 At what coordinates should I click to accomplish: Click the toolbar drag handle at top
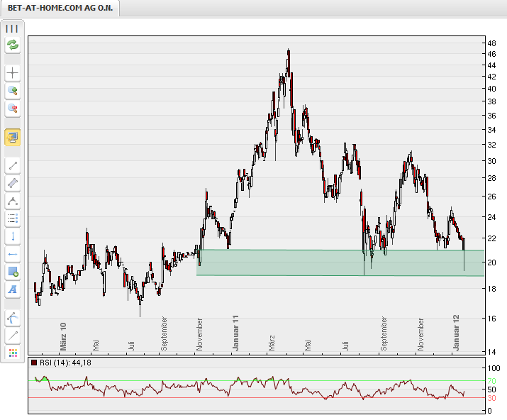(12, 28)
